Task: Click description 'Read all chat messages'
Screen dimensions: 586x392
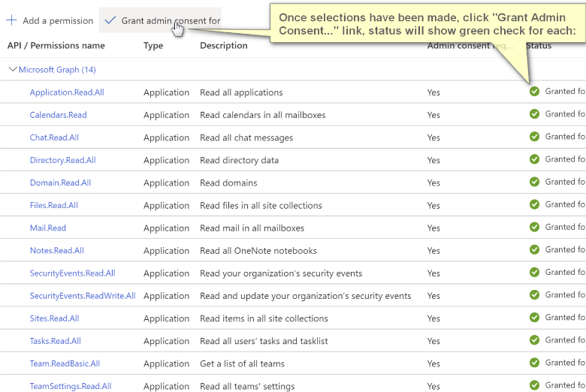Action: 246,137
